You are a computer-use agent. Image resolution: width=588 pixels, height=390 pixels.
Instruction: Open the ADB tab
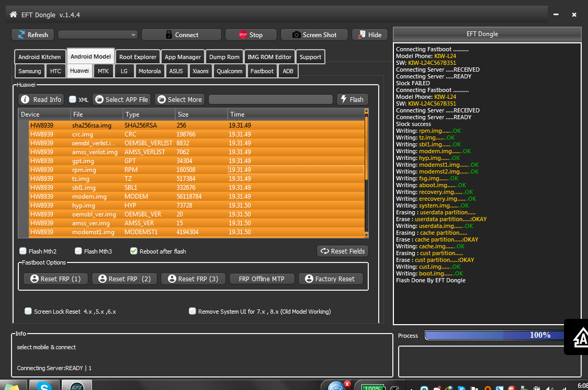pyautogui.click(x=288, y=71)
